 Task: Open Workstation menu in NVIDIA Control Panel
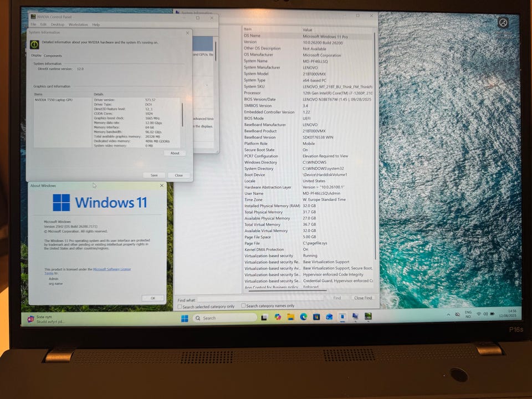(x=78, y=24)
